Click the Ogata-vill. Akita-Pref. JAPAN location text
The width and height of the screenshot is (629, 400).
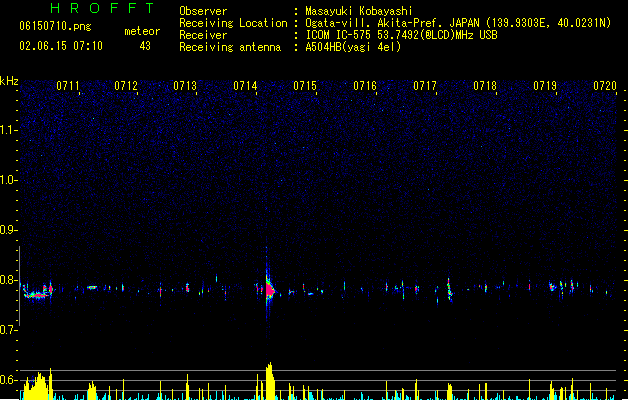click(458, 23)
